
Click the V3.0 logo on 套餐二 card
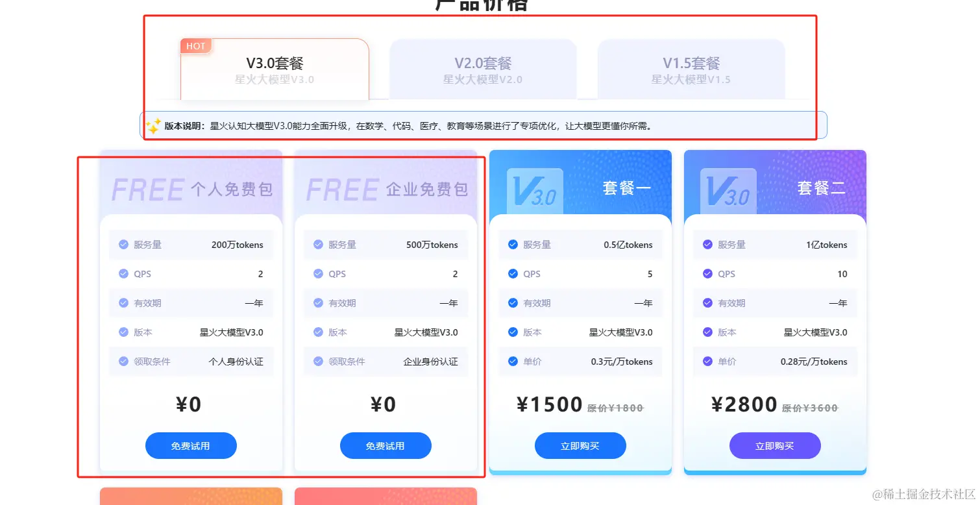click(x=728, y=191)
